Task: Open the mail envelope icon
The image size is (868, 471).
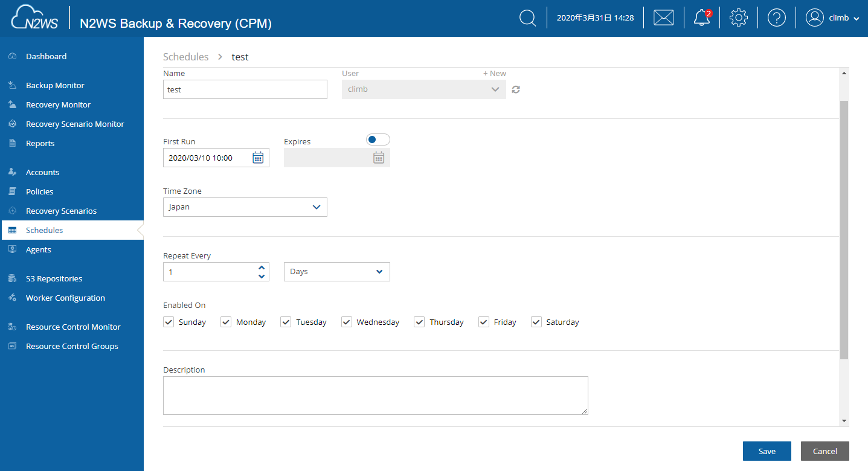Action: (664, 18)
